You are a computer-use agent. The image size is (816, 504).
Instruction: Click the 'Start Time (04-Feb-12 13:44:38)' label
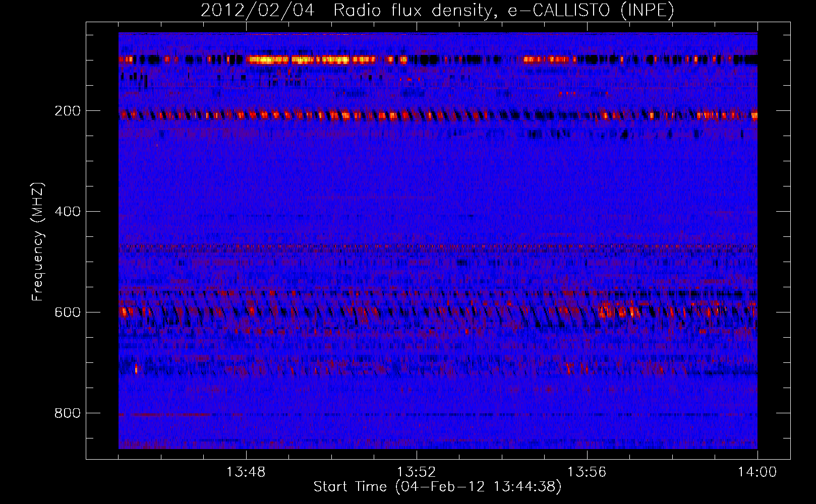point(437,487)
